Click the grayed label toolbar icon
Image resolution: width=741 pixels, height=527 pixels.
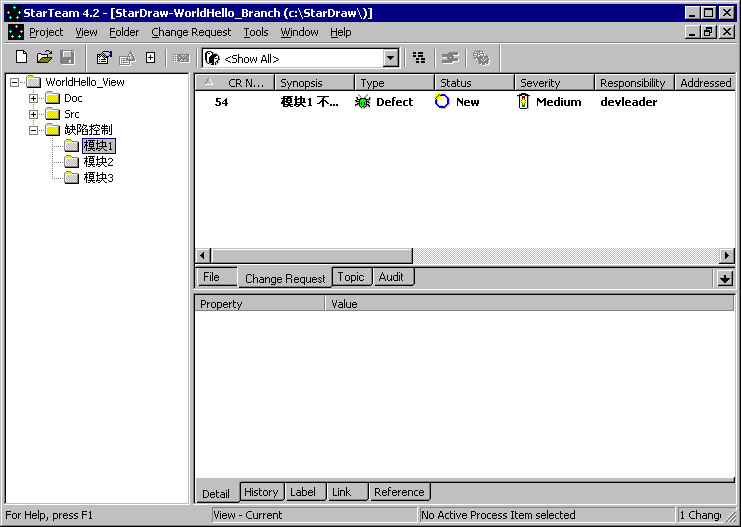[181, 58]
